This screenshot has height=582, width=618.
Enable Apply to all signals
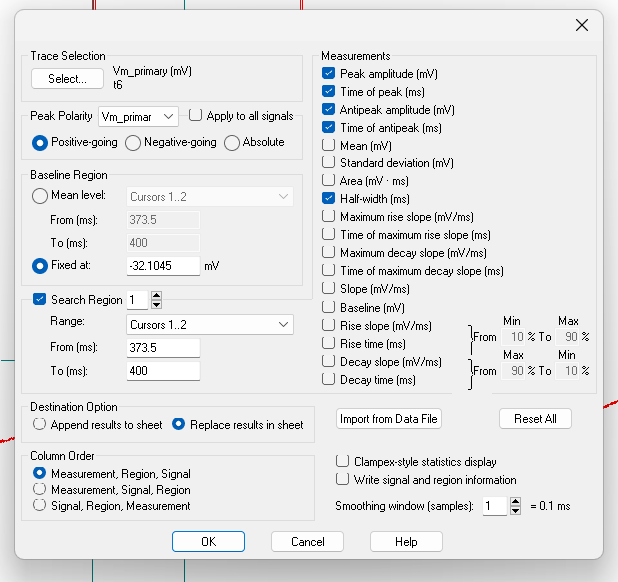click(195, 115)
